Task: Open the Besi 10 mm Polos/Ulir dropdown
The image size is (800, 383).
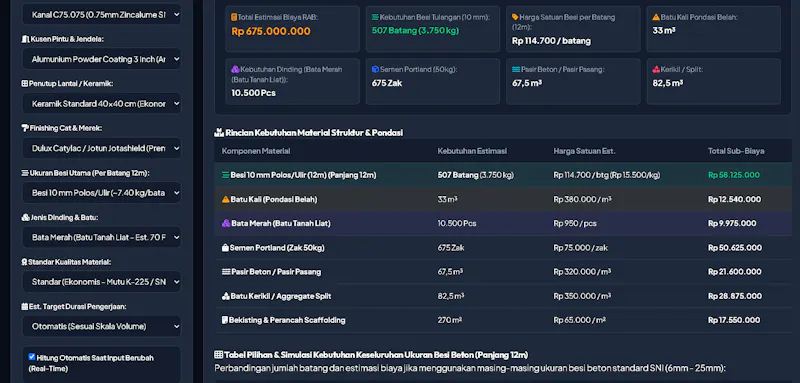Action: [x=102, y=193]
